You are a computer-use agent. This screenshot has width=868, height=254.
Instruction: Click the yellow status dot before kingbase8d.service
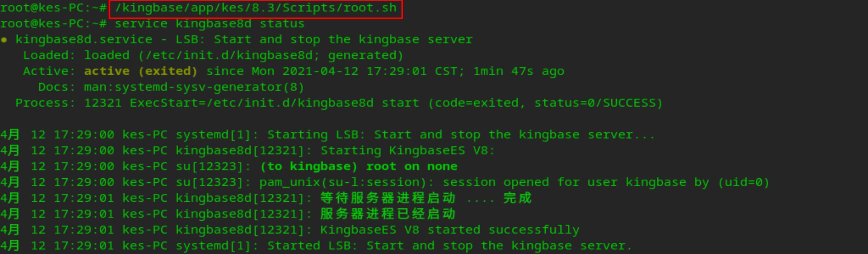(4, 40)
